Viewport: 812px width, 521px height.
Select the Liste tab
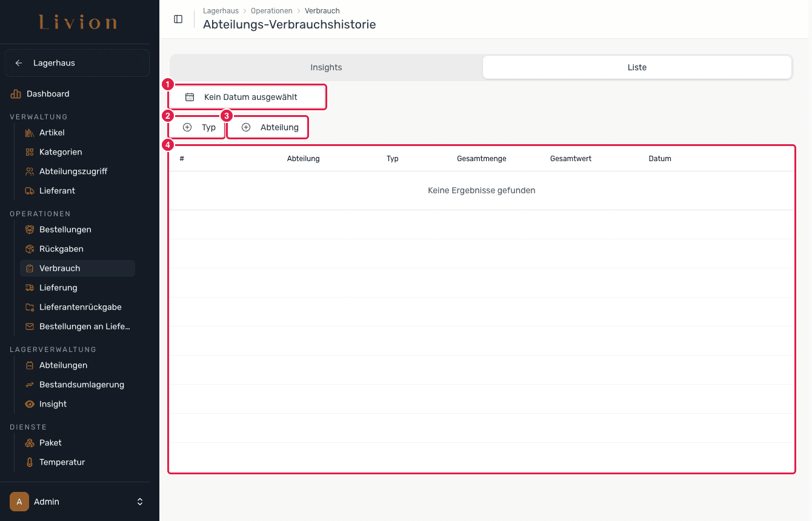pos(637,67)
